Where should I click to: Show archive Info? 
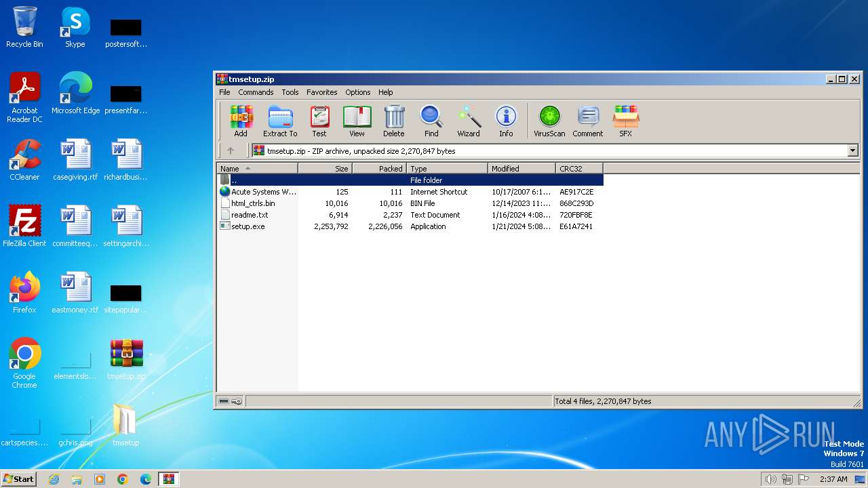tap(506, 121)
